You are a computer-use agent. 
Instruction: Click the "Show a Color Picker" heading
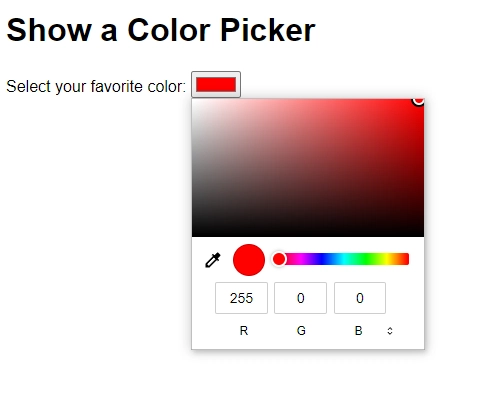[x=161, y=30]
